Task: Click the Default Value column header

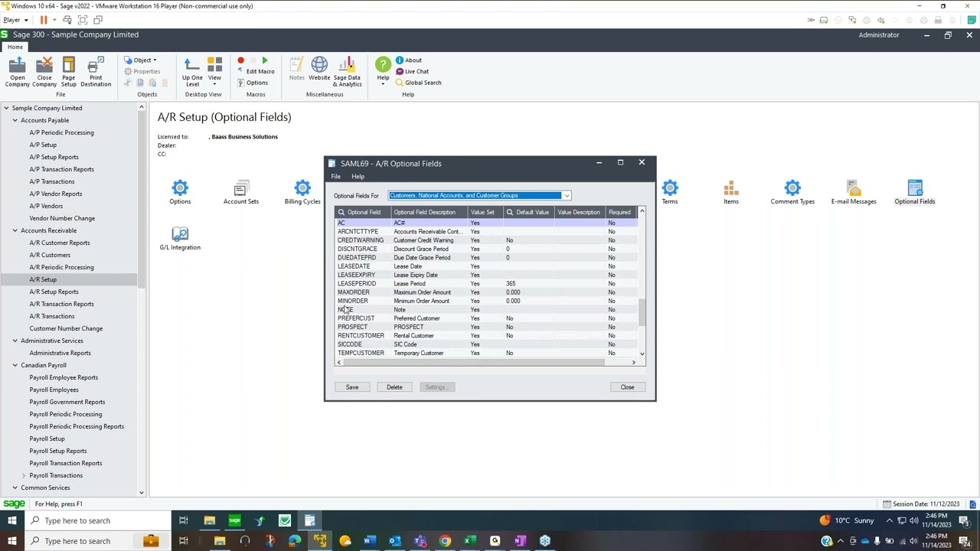Action: click(x=528, y=213)
